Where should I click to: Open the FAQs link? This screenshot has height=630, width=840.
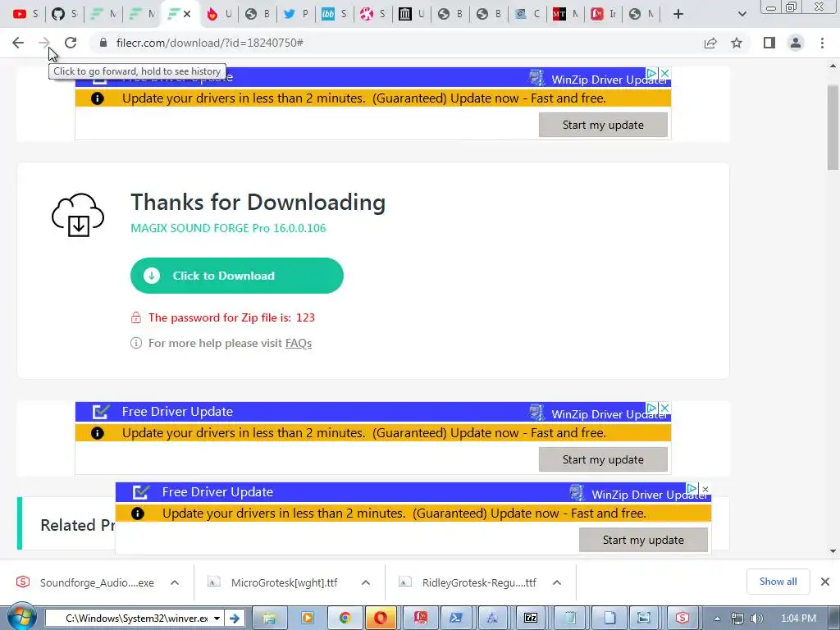coord(299,343)
